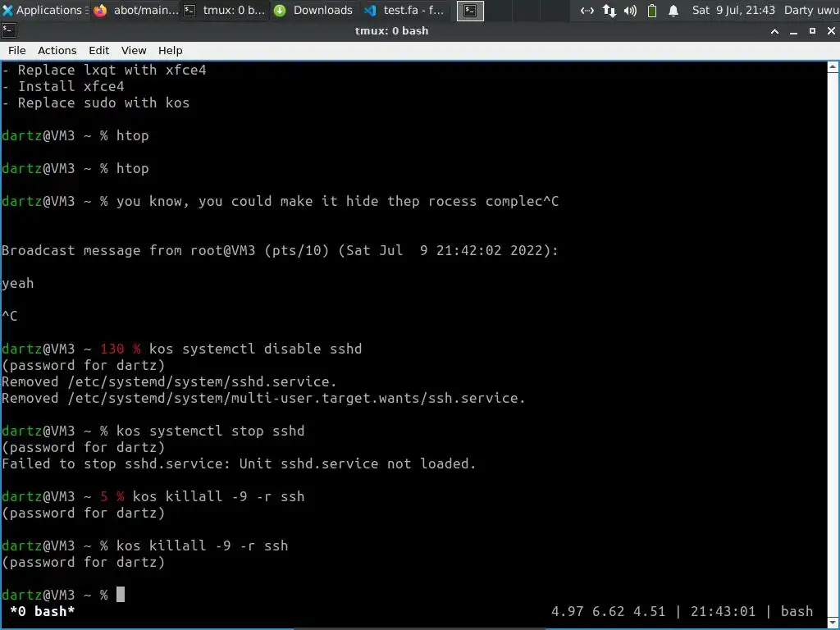The image size is (840, 630).
Task: Open the network connection tray icon
Action: click(587, 10)
